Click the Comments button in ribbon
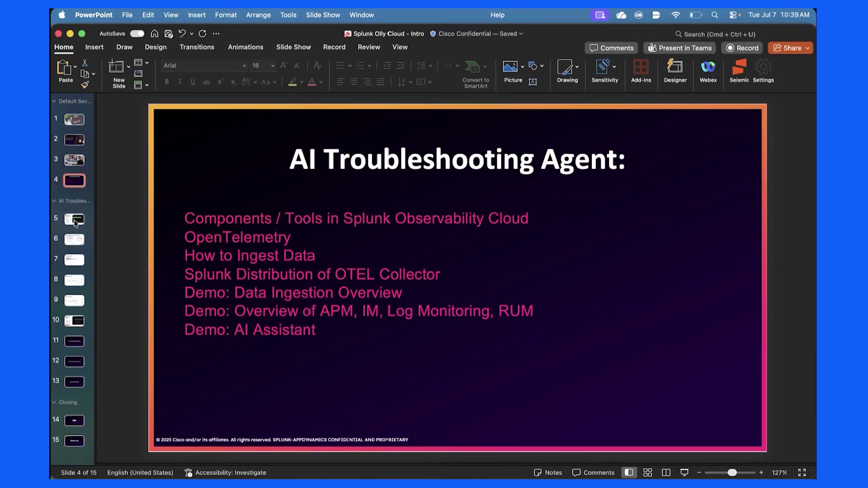Viewport: 868px width, 488px height. click(611, 48)
